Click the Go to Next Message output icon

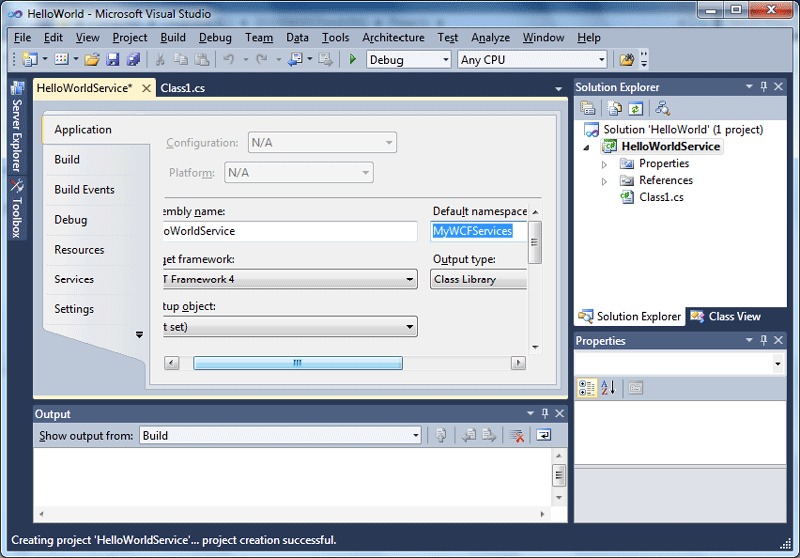coord(489,435)
